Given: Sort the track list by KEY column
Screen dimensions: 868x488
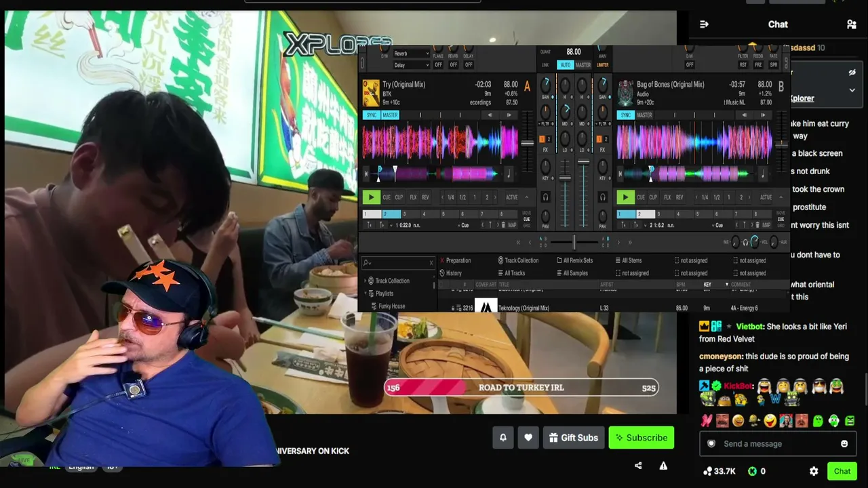Looking at the screenshot, I should pyautogui.click(x=707, y=285).
